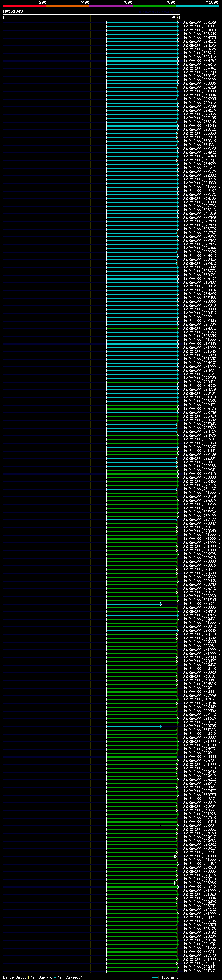
Task: Open the UniRef100_B6REK9 hit label
Action: click(199, 23)
